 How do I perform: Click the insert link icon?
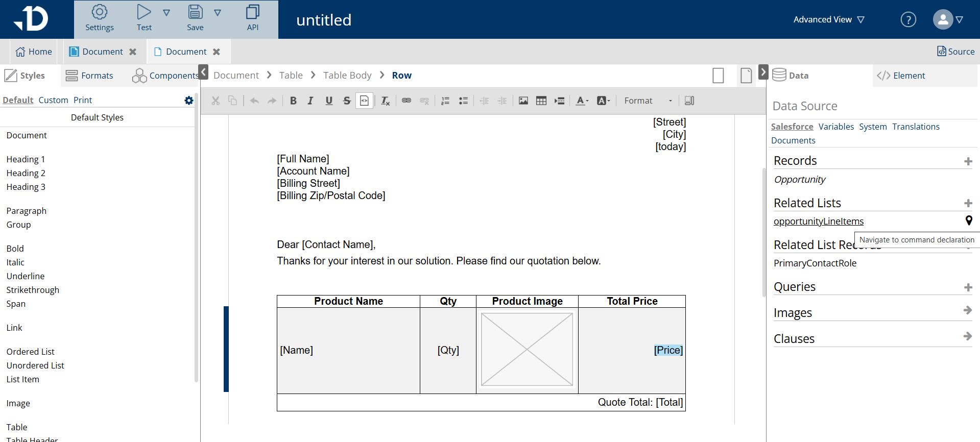point(407,101)
